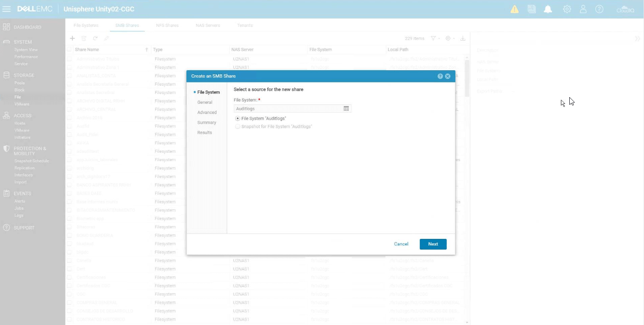Click the plus icon to add a share
The image size is (644, 325).
[x=72, y=38]
